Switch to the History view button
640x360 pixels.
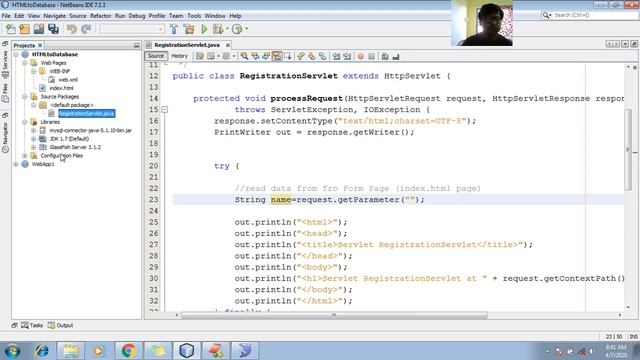click(179, 56)
